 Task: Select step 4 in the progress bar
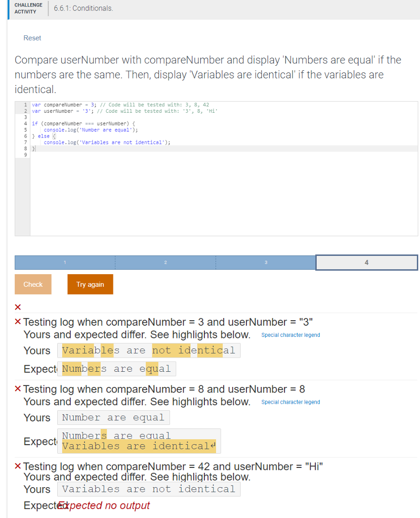(x=366, y=262)
